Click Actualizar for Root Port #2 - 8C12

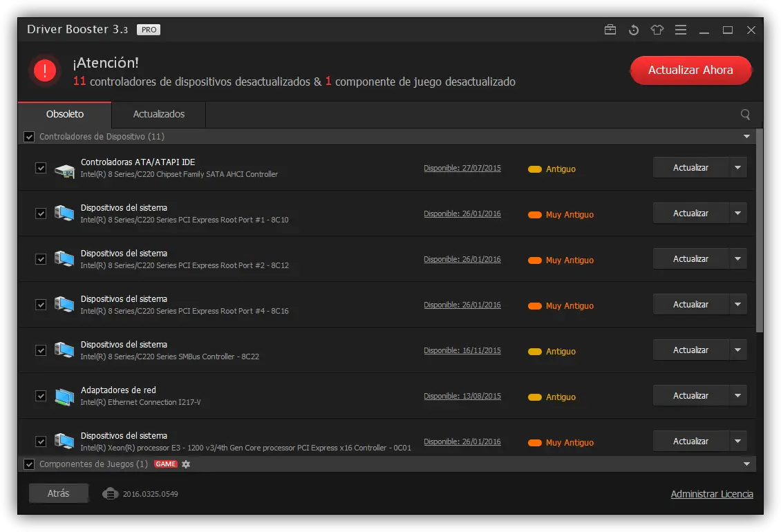(x=691, y=259)
